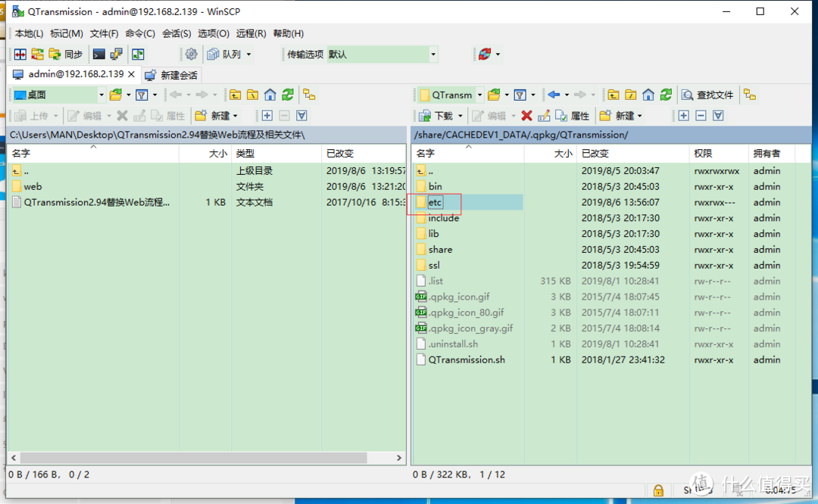Refresh the remote panel listing
The image size is (818, 504).
(x=666, y=95)
